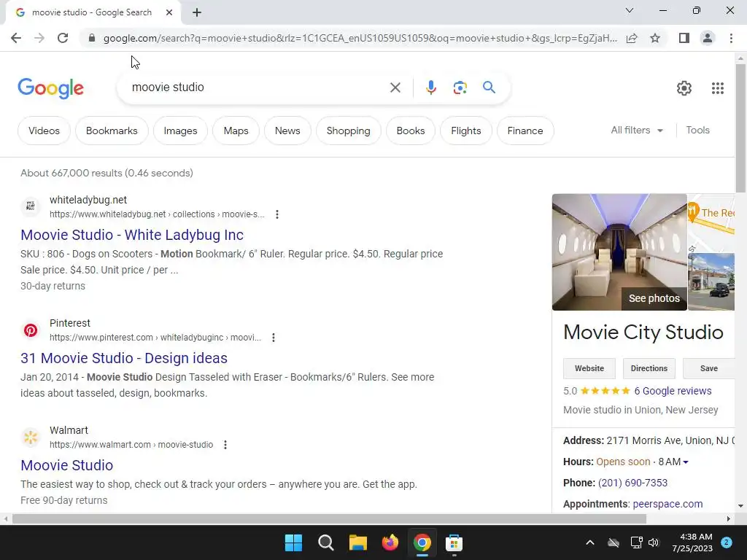Viewport: 747px width, 560px height.
Task: Click the share page icon in address bar
Action: (x=632, y=38)
